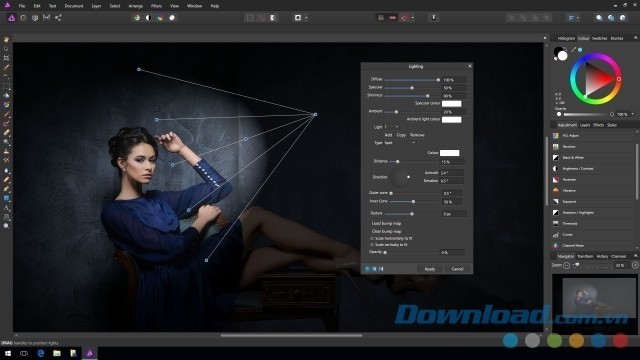Click the Assistant Manager toolbar icon
The height and width of the screenshot is (360, 640).
[433, 18]
